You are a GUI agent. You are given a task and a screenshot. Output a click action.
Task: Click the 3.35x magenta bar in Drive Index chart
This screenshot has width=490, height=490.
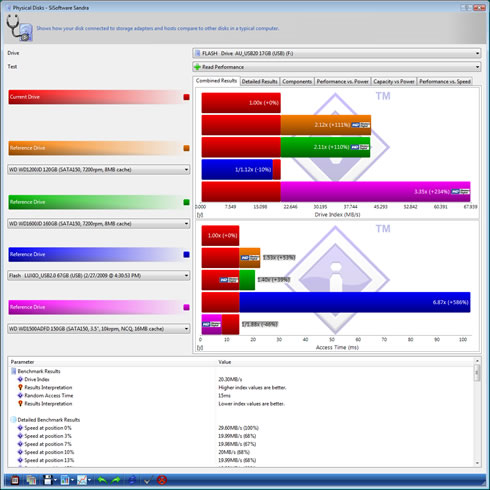click(x=375, y=192)
